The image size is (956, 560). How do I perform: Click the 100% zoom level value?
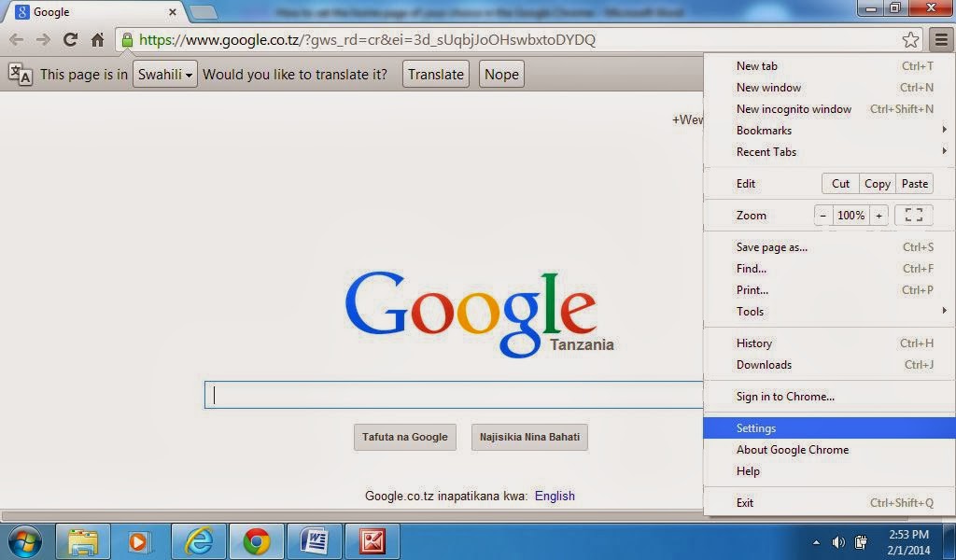pyautogui.click(x=851, y=215)
